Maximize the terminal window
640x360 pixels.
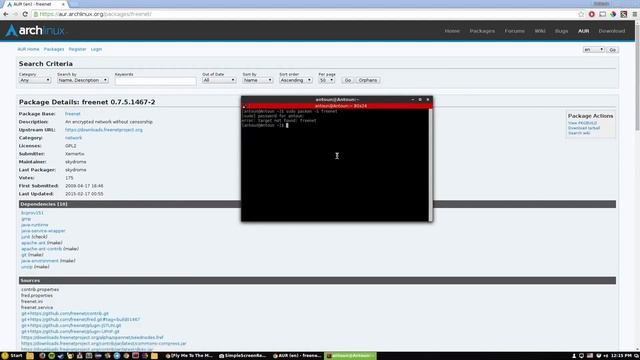tap(420, 100)
